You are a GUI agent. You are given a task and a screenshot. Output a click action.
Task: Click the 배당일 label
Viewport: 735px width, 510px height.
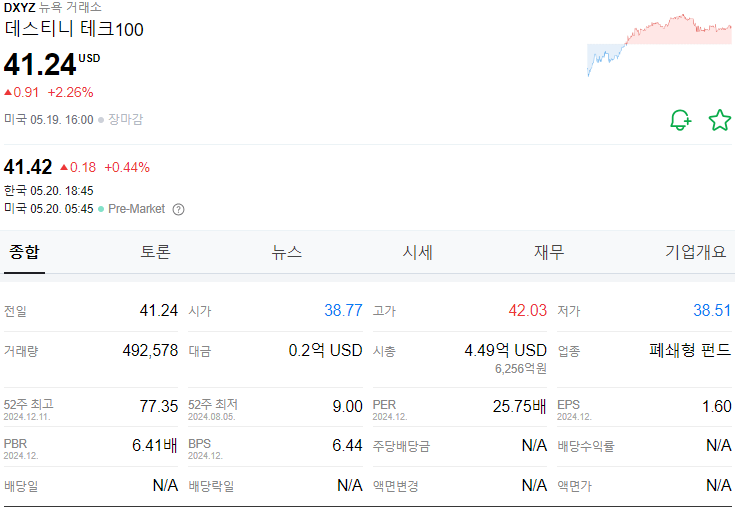point(21,486)
